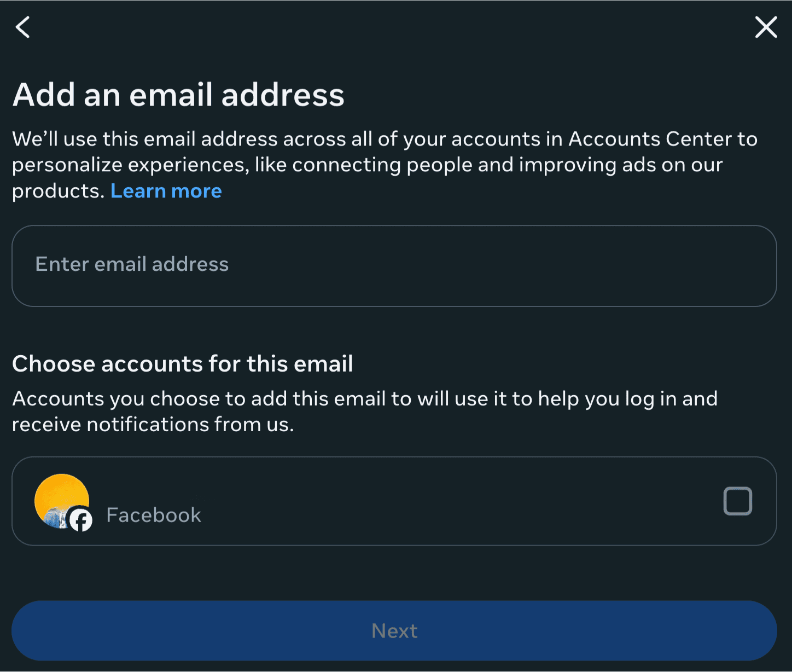This screenshot has height=672, width=792.
Task: Click the Facebook label text
Action: coord(154,514)
